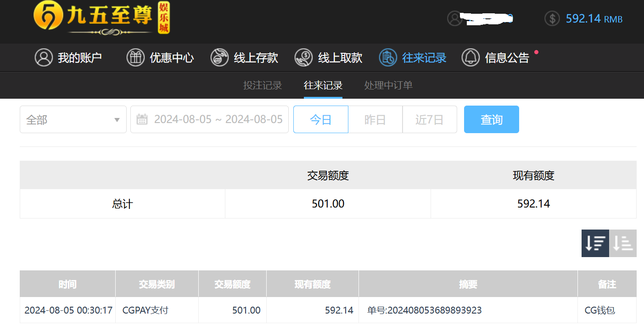644x331 pixels.
Task: Click 线上取款 withdrawal icon
Action: [303, 58]
